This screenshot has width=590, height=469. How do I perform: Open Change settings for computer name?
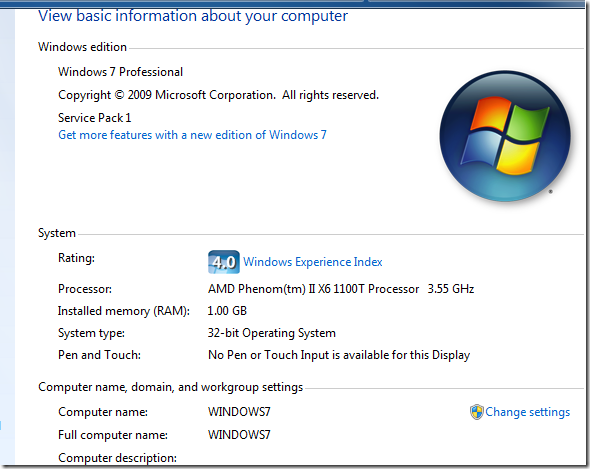(527, 412)
